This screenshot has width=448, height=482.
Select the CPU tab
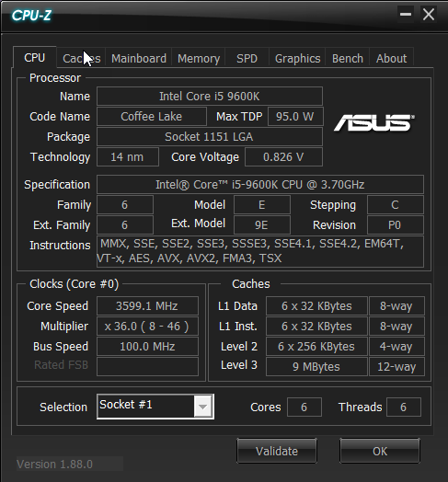click(34, 57)
